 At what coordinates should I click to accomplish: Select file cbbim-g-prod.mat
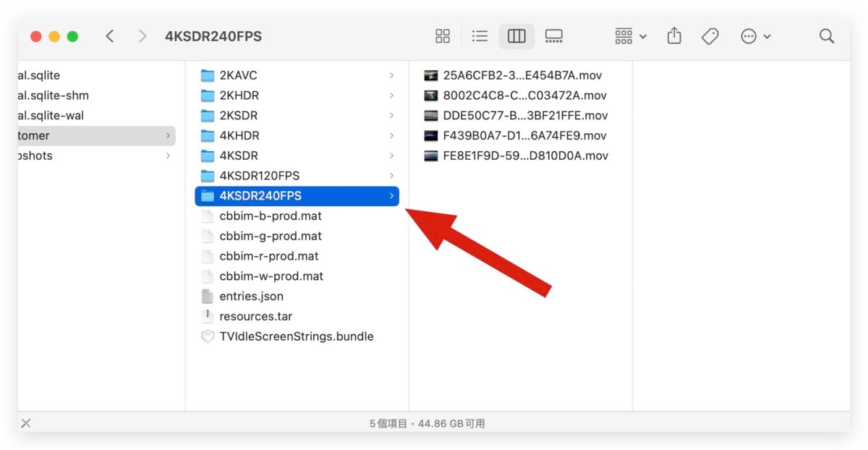pos(297,236)
